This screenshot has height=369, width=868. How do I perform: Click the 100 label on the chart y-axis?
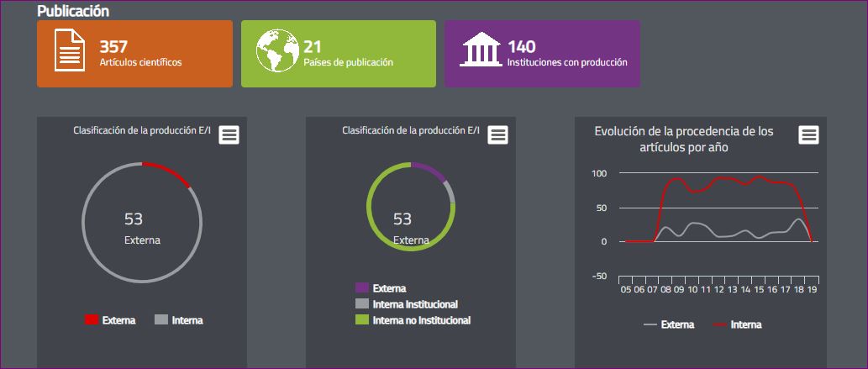point(599,173)
